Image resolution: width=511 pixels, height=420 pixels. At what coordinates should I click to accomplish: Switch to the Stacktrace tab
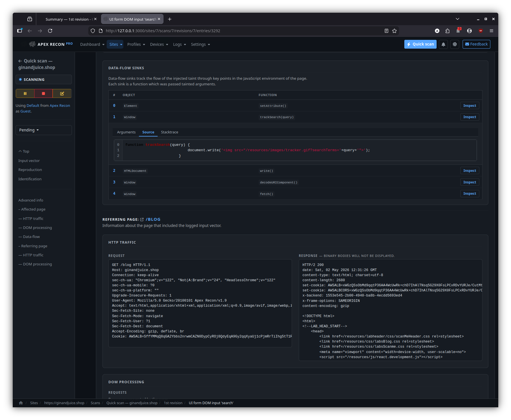[169, 132]
